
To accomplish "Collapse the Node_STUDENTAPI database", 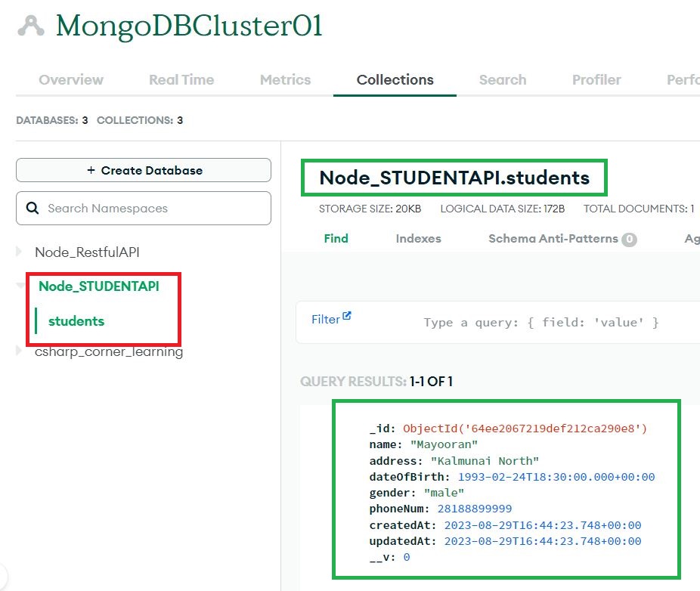I will (x=20, y=285).
